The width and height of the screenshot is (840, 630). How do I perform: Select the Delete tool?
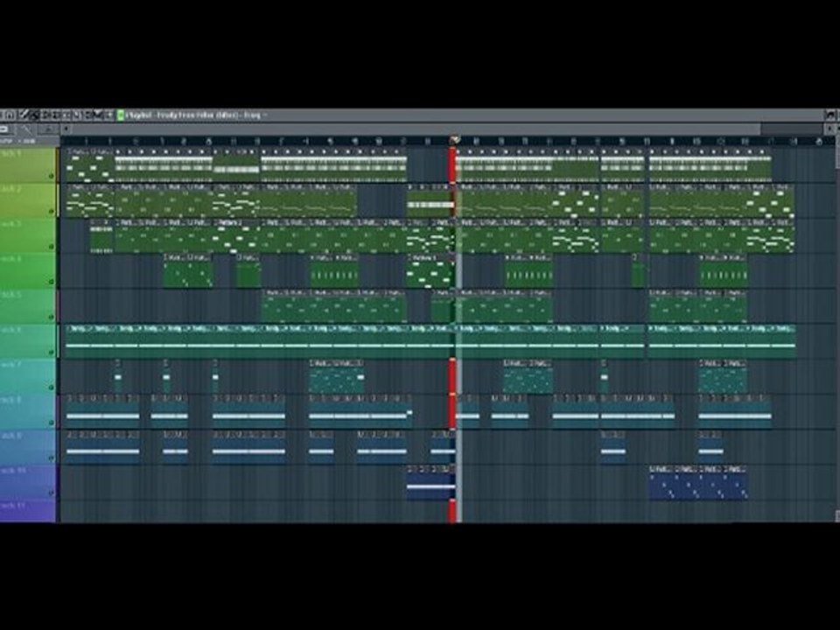[45, 115]
